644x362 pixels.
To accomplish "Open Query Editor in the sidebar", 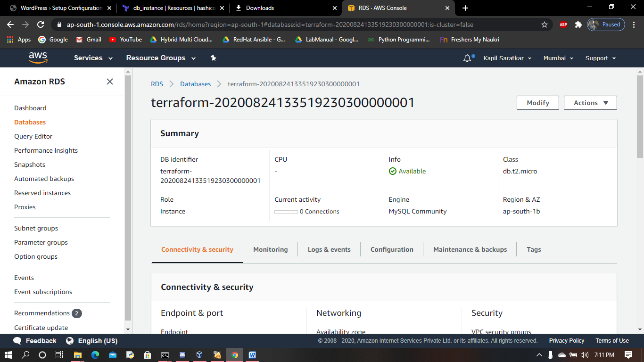I will 33,136.
